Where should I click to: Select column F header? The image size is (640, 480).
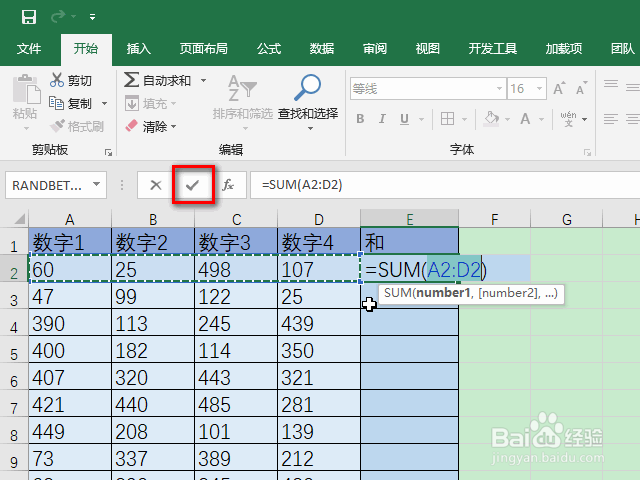(x=494, y=220)
